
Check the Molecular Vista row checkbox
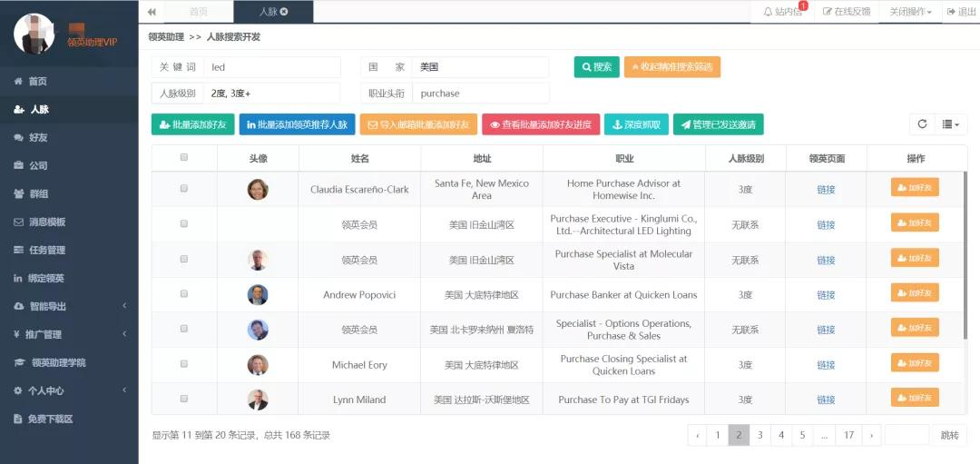[x=183, y=258]
